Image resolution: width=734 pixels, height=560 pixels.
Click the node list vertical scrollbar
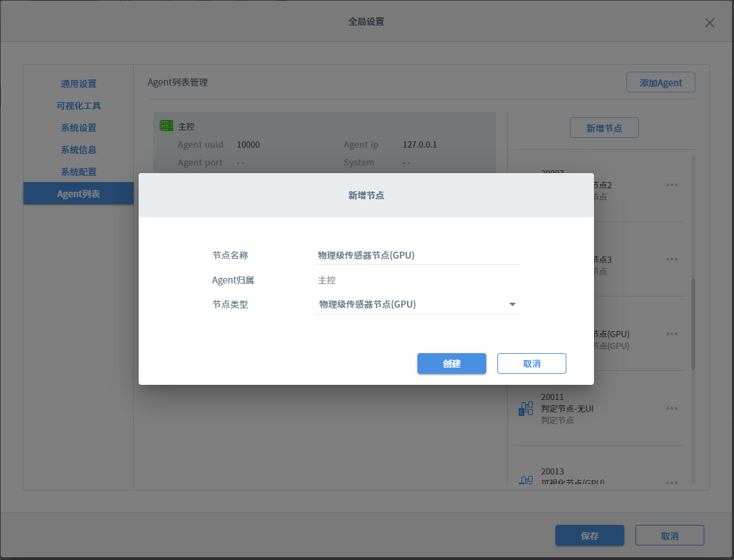click(693, 324)
